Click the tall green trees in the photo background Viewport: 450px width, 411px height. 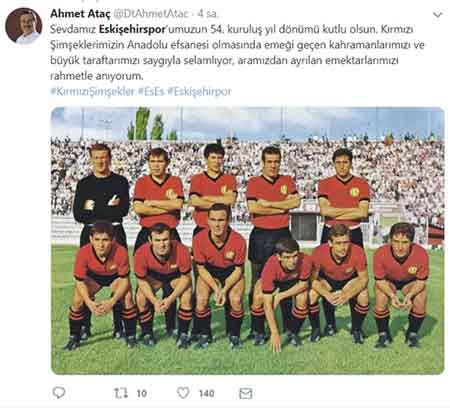[x=147, y=124]
